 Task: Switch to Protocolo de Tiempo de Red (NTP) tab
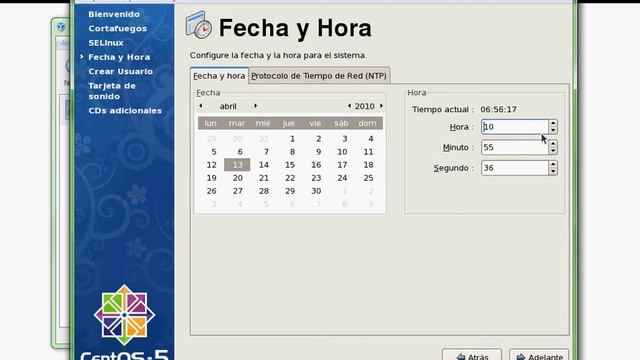319,76
